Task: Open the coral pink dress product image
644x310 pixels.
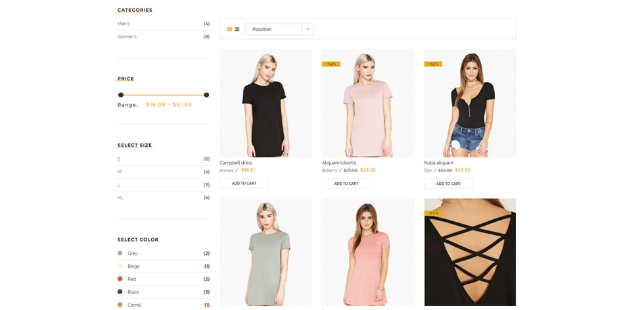Action: [x=368, y=252]
